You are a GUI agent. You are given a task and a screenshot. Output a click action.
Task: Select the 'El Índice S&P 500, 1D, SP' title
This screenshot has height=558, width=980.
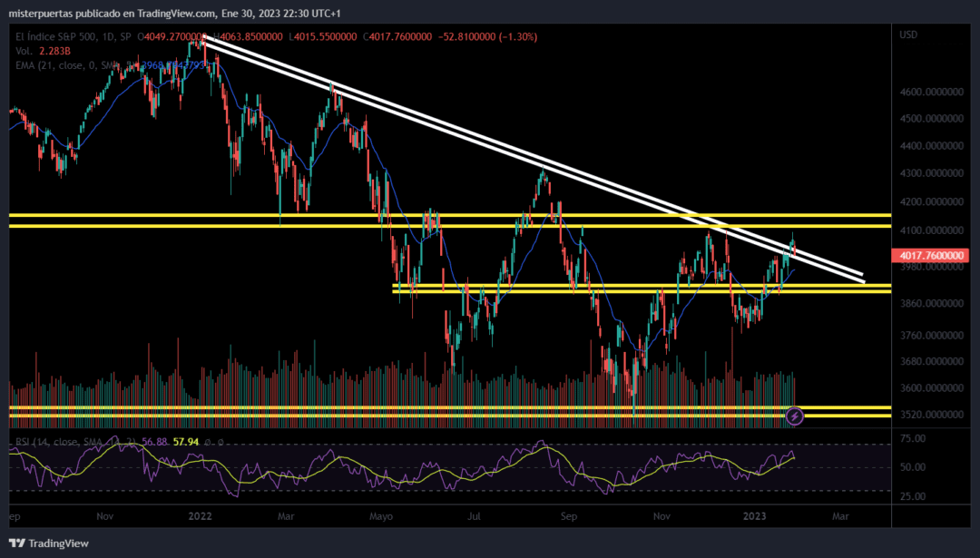(73, 37)
